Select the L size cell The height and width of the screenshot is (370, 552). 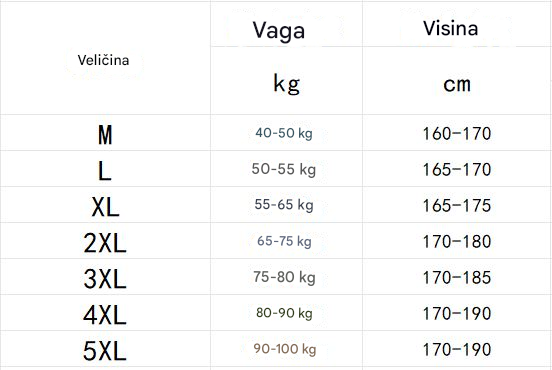105,169
